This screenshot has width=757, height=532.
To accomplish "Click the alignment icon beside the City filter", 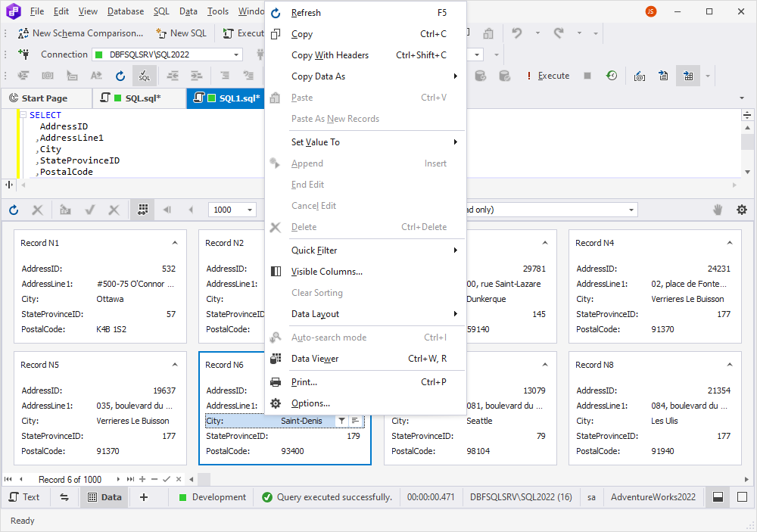I will point(355,421).
